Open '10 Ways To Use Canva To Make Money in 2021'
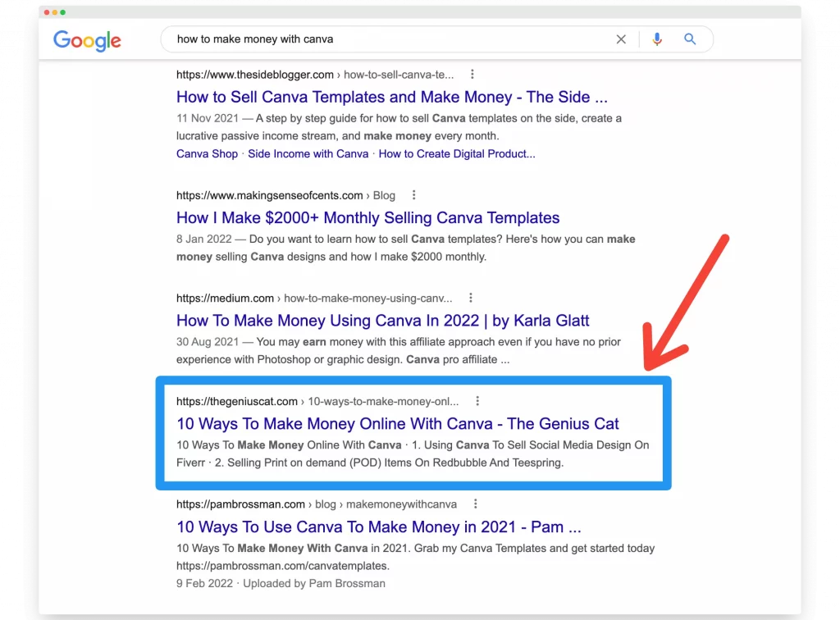Viewport: 840px width, 620px height. tap(378, 527)
